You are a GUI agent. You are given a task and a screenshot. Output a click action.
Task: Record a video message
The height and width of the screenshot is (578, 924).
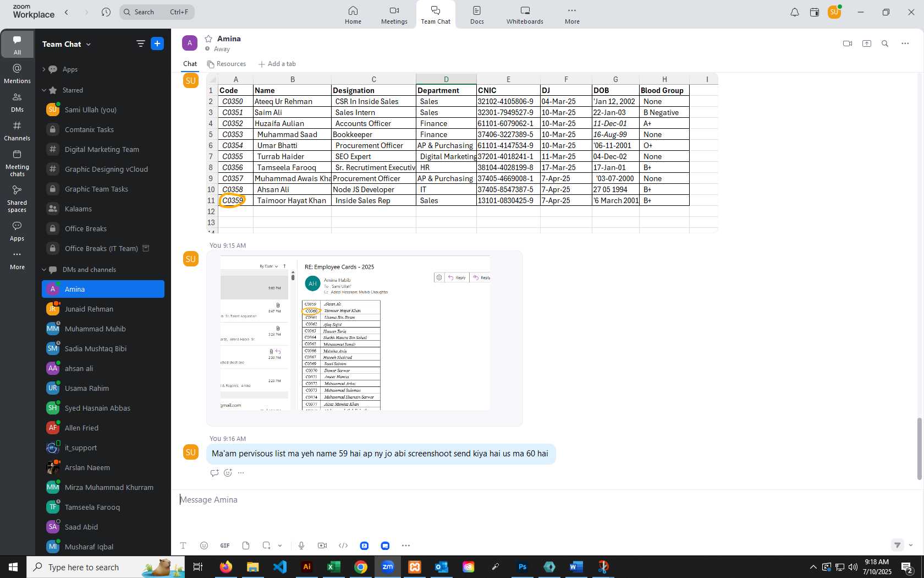pos(322,546)
